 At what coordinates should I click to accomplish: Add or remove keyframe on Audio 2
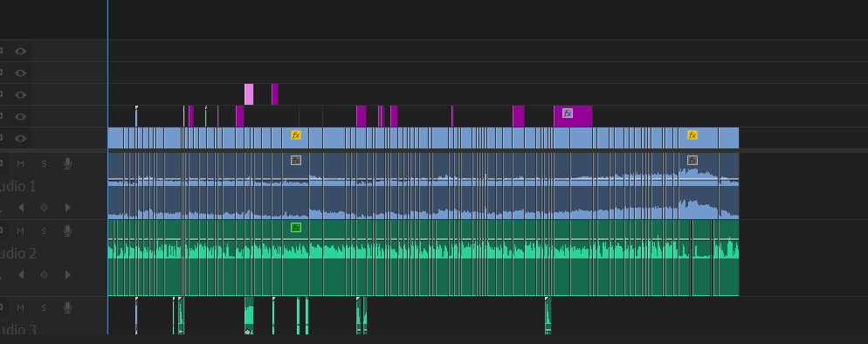(44, 274)
